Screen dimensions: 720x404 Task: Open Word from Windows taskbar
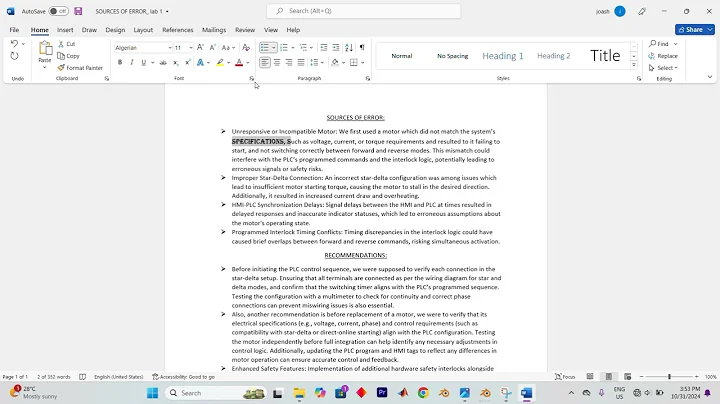point(527,393)
